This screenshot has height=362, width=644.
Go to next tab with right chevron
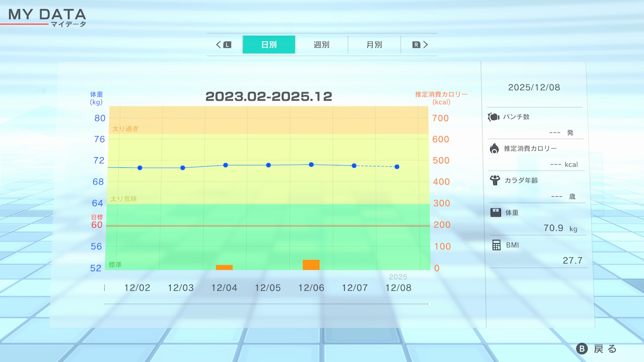pos(426,45)
